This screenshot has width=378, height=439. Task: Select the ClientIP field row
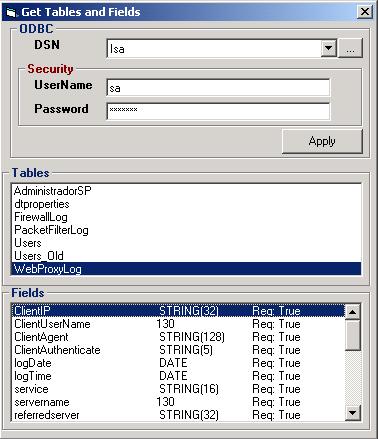[x=178, y=311]
